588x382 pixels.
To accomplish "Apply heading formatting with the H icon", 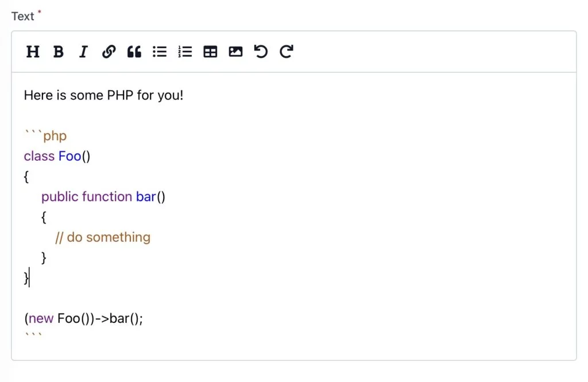I will pyautogui.click(x=33, y=51).
